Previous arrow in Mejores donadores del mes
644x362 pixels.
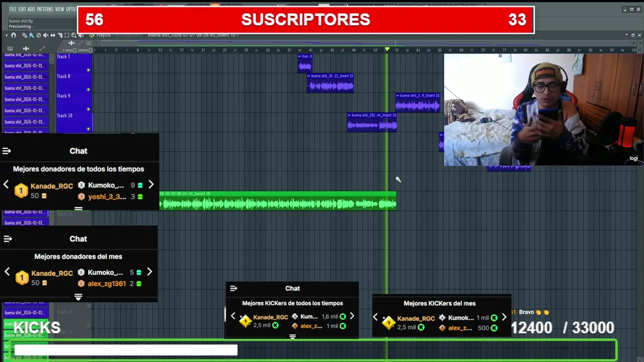pos(7,272)
